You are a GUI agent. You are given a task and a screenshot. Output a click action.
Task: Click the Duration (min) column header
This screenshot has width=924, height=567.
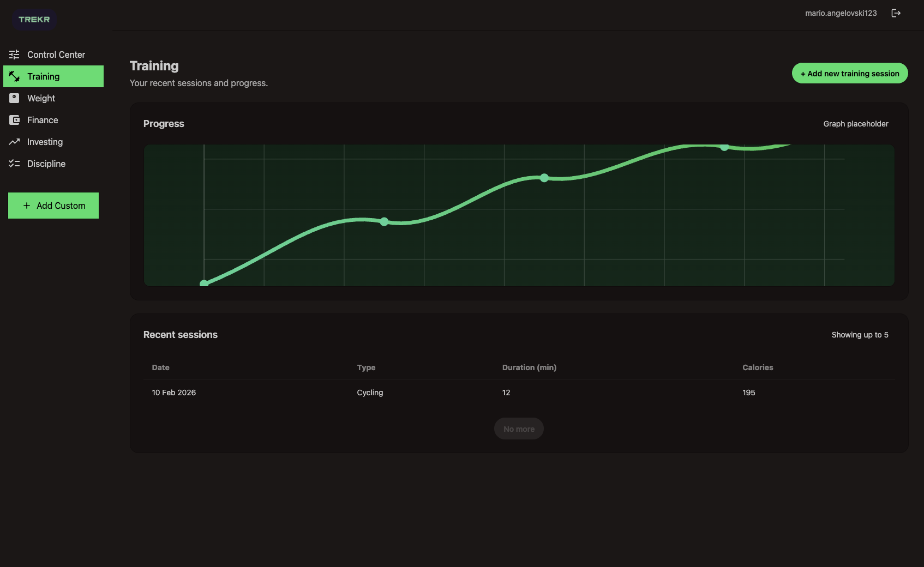click(529, 367)
